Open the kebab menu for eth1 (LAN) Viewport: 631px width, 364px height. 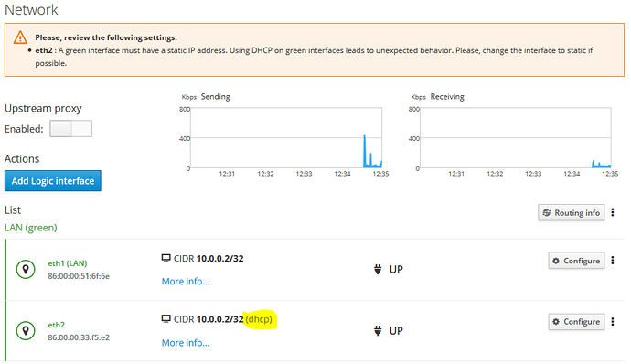click(x=613, y=261)
